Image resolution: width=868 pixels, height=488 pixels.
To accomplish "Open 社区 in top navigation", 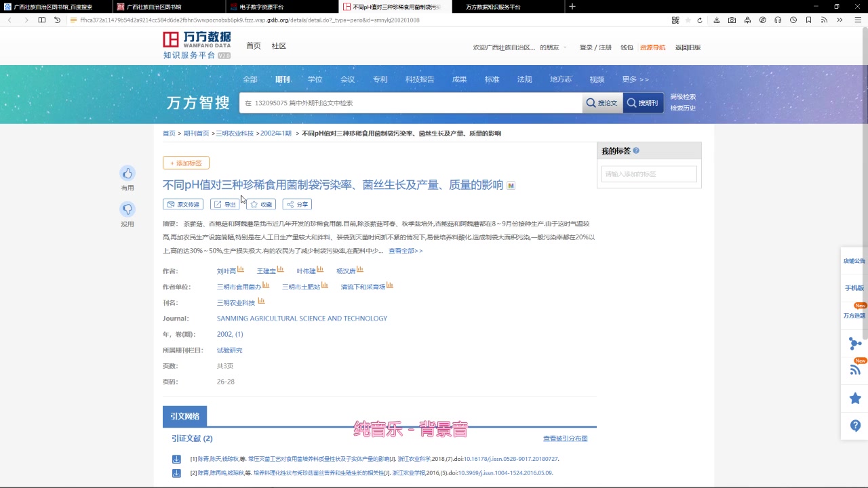I will click(279, 46).
